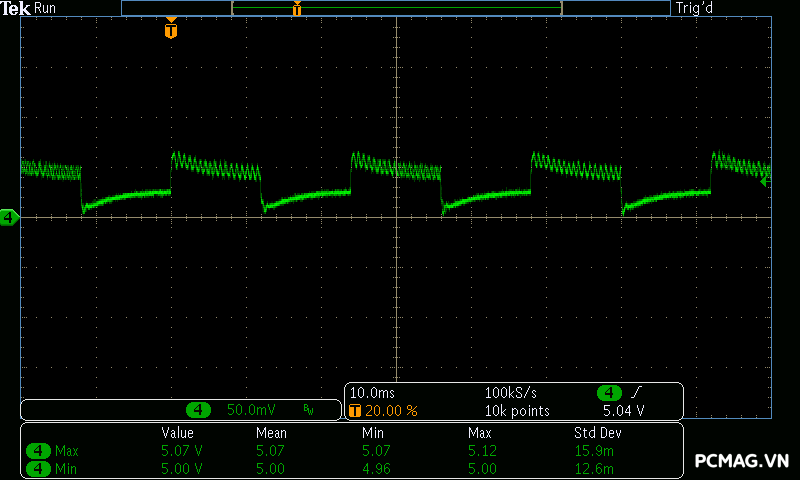Open the 10k points record length setting
The width and height of the screenshot is (800, 480).
click(517, 411)
